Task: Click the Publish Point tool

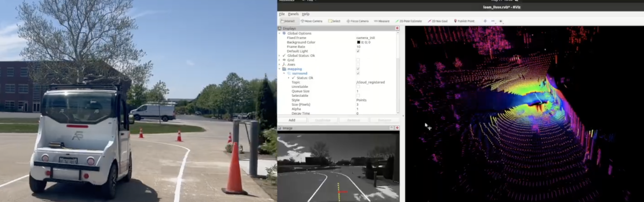Action: click(x=464, y=21)
